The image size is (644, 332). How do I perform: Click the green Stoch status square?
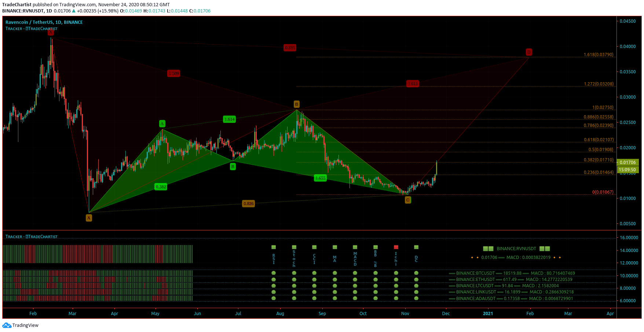click(x=294, y=247)
